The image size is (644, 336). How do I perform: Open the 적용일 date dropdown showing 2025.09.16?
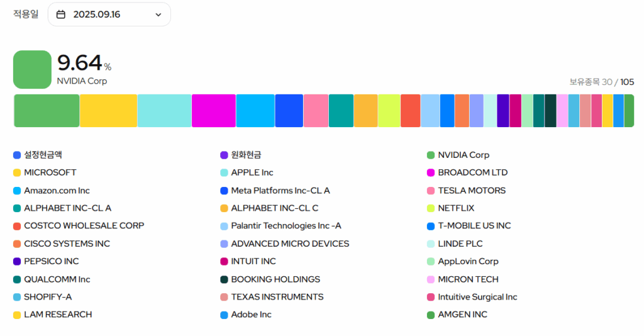[109, 14]
